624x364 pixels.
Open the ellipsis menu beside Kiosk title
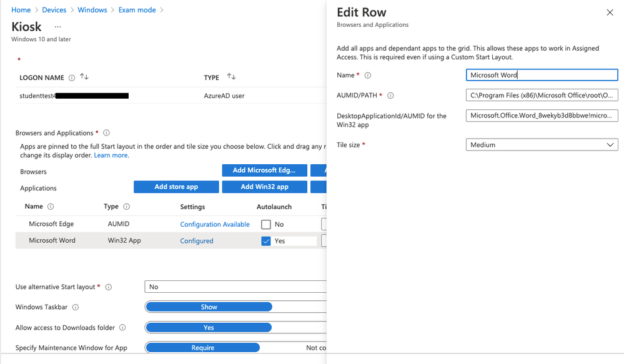pyautogui.click(x=57, y=27)
